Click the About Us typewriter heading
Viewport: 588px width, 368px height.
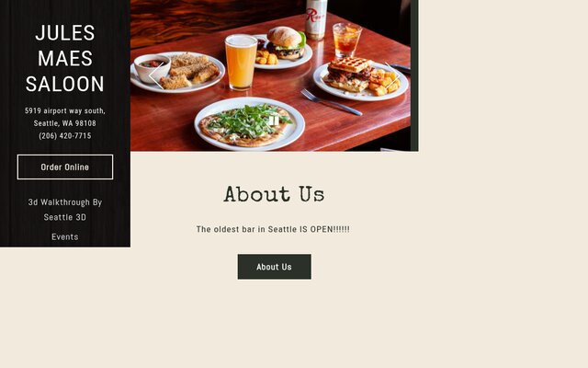tap(274, 194)
